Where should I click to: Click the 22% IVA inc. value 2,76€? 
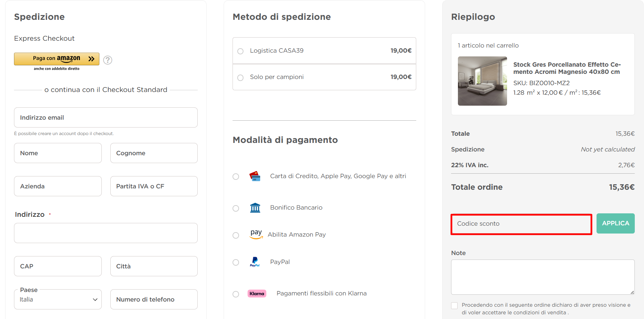tap(626, 165)
